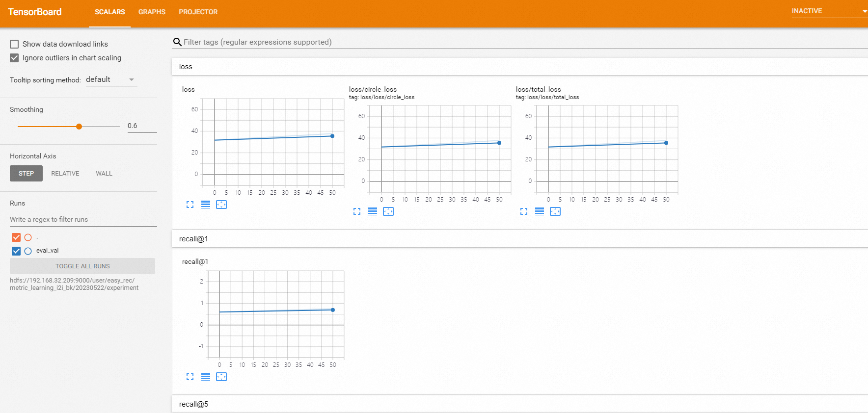Fit domain to data on loss/total_loss chart
Viewport: 868px width, 413px height.
click(x=555, y=211)
